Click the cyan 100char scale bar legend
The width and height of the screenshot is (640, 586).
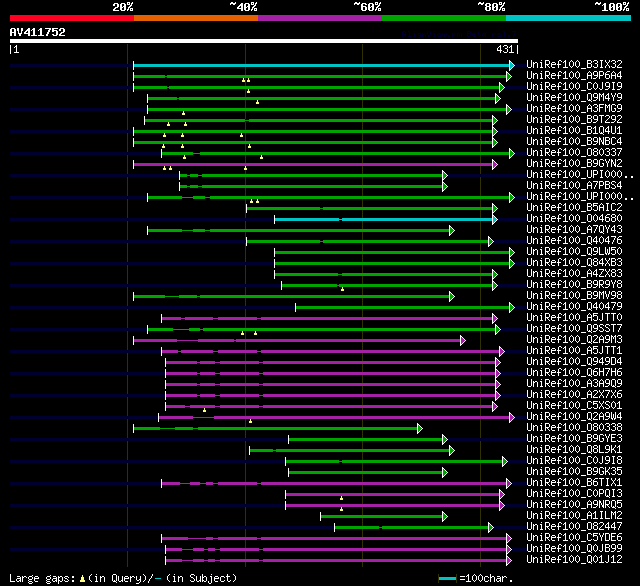447,578
